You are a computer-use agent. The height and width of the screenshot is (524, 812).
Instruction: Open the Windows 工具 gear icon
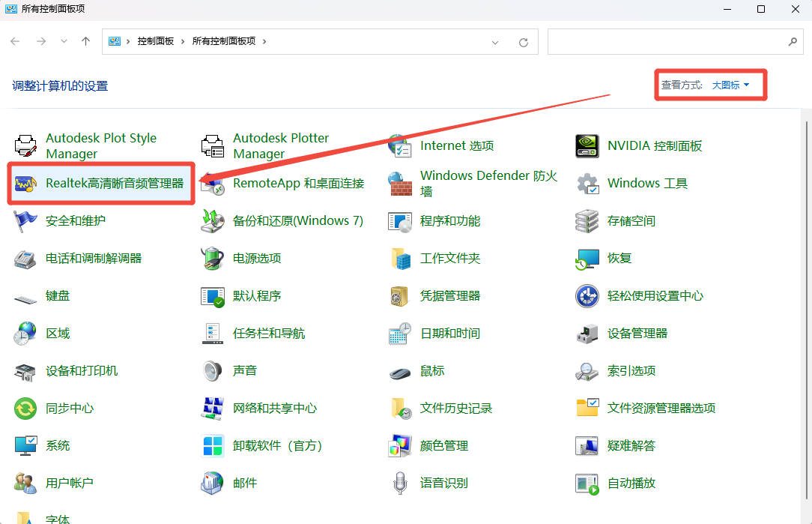coord(587,184)
